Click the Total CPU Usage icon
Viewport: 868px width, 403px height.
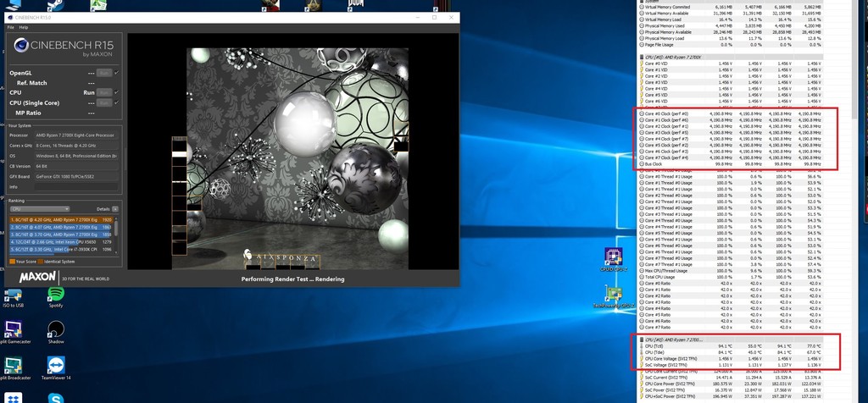[x=642, y=277]
